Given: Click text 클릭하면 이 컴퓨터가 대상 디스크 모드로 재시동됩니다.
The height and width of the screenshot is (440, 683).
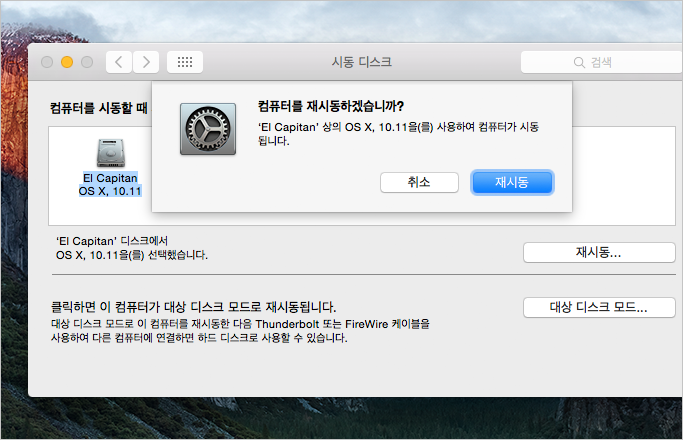Looking at the screenshot, I should pyautogui.click(x=193, y=307).
